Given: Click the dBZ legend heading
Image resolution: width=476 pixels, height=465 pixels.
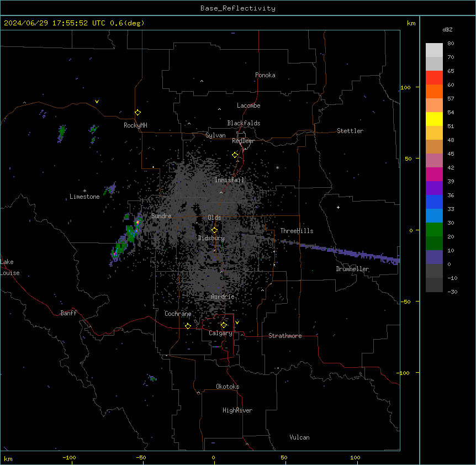Looking at the screenshot, I should click(x=447, y=29).
